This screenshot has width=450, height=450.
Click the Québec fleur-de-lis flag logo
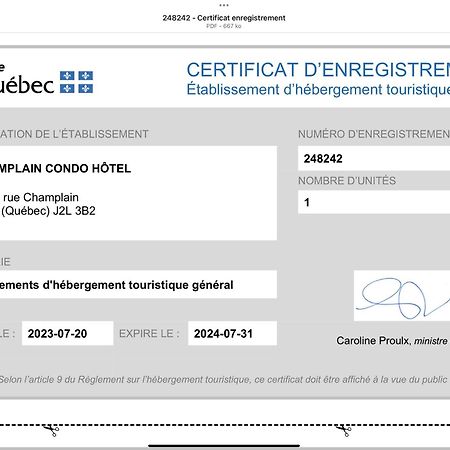point(76,82)
